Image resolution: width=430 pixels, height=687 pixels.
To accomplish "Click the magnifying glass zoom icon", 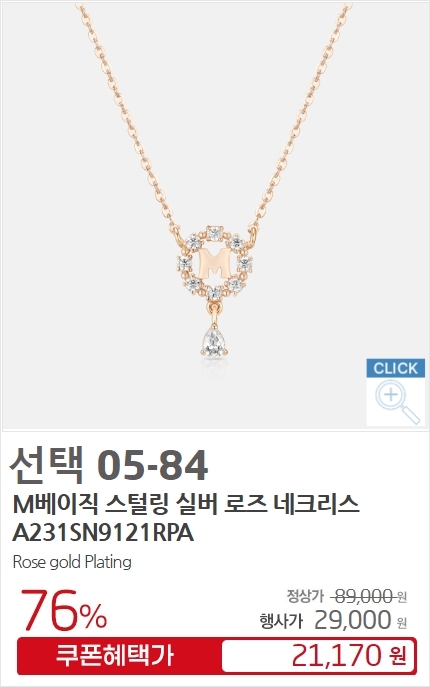I will [397, 402].
